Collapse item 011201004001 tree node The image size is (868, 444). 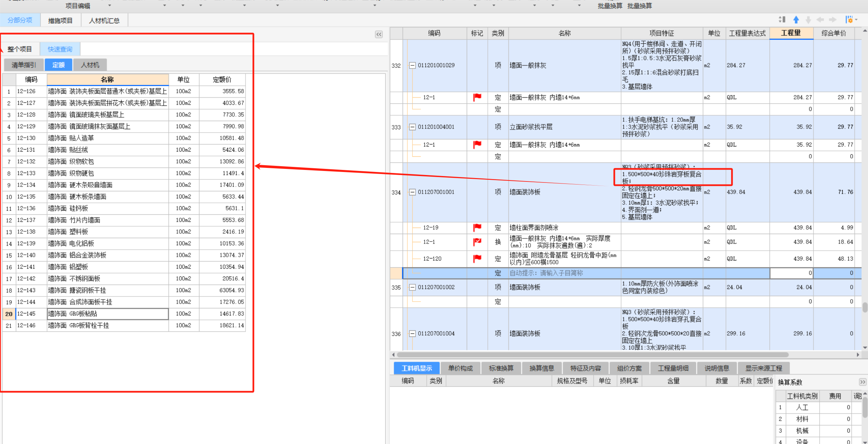[412, 127]
